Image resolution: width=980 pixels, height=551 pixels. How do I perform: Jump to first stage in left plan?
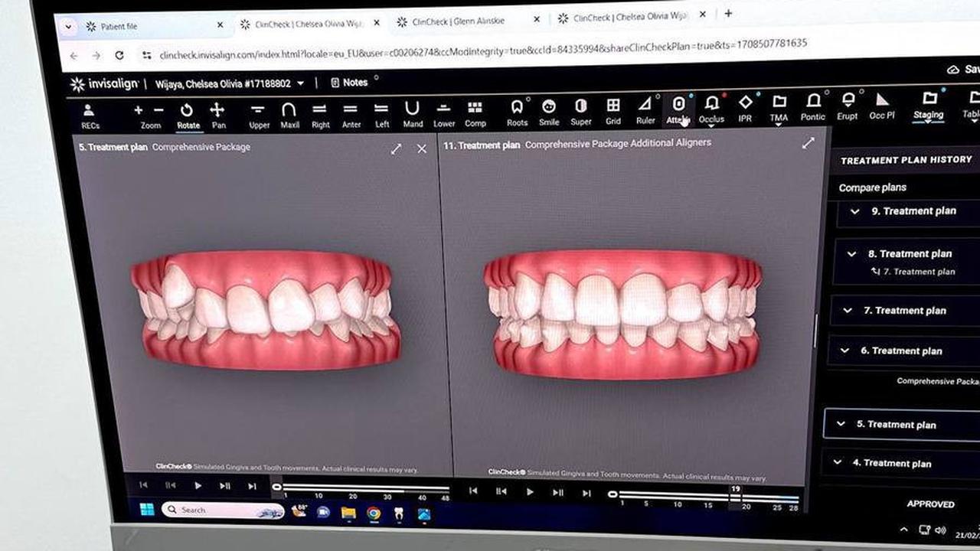click(143, 484)
